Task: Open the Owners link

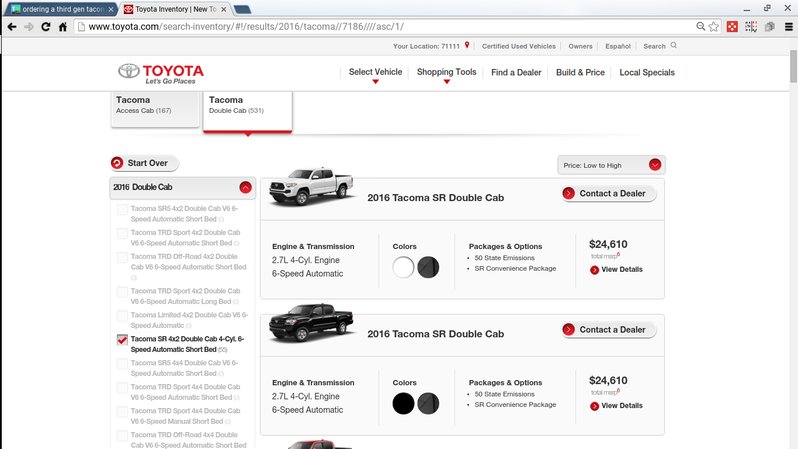Action: (580, 46)
